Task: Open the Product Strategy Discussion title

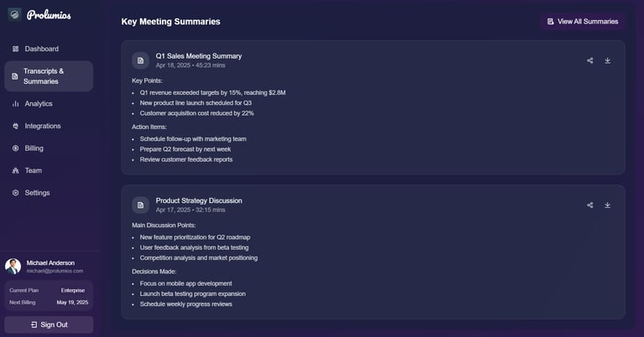Action: pos(199,200)
